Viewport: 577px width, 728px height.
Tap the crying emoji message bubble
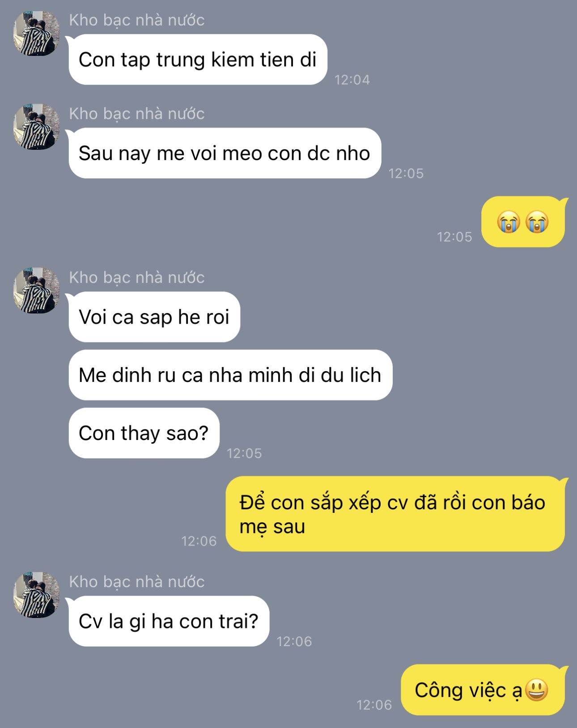[x=523, y=222]
